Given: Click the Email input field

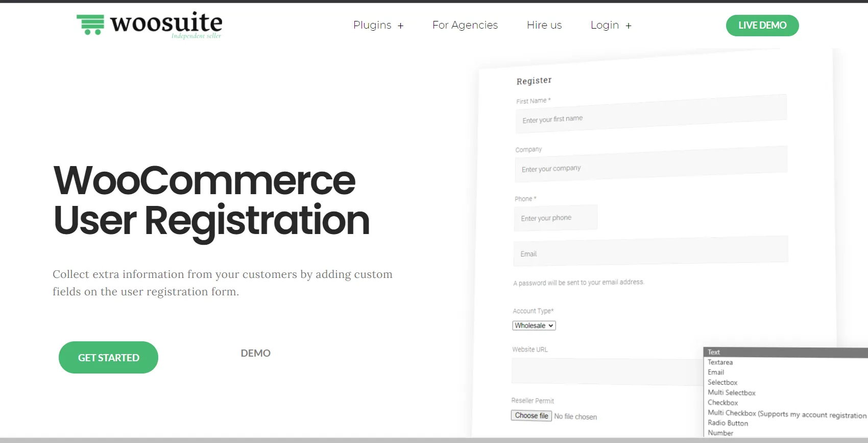Looking at the screenshot, I should (x=650, y=251).
